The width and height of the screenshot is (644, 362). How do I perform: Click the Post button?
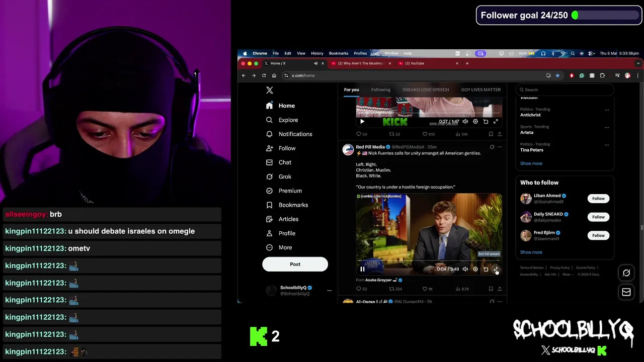click(x=295, y=264)
